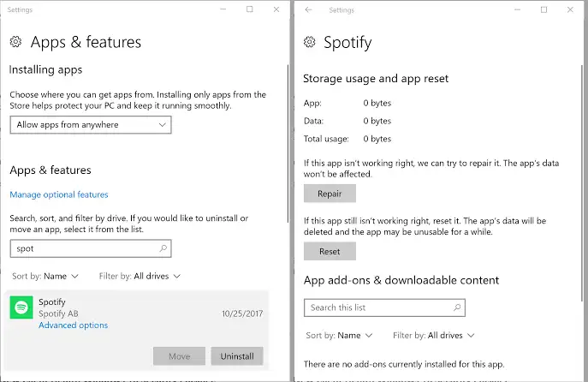This screenshot has height=382, width=588.
Task: Open Manage optional features link
Action: (59, 194)
